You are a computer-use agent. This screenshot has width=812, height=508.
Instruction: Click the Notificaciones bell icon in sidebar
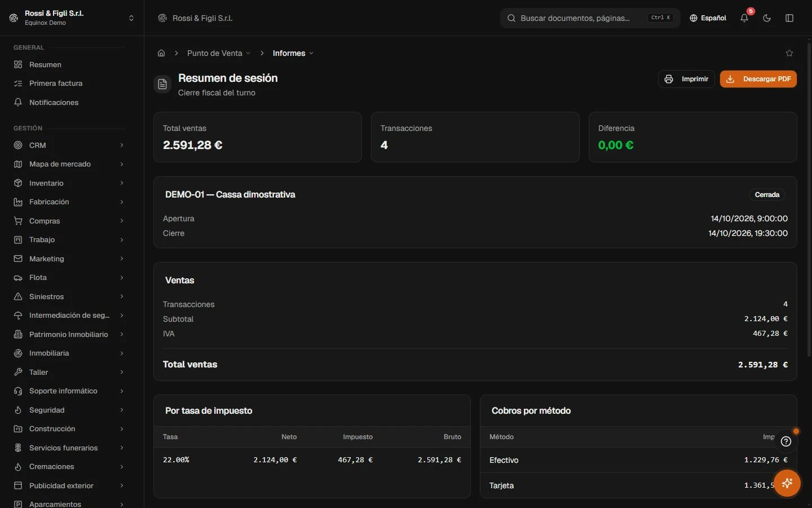(18, 103)
